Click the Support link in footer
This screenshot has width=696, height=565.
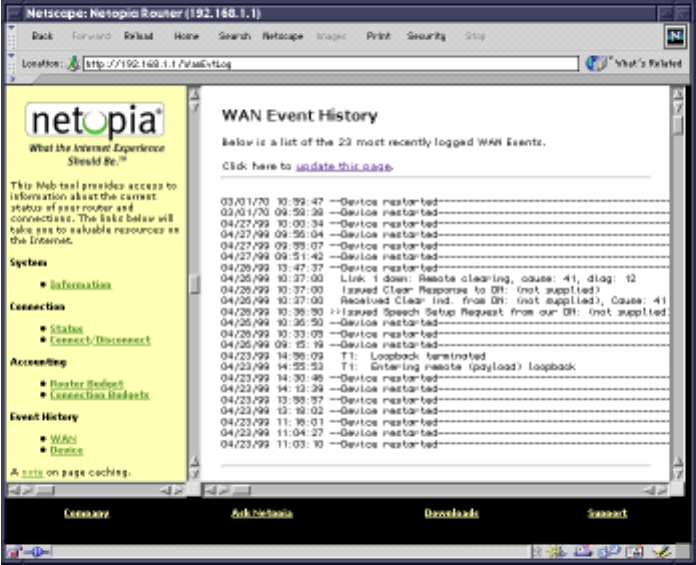tap(607, 513)
